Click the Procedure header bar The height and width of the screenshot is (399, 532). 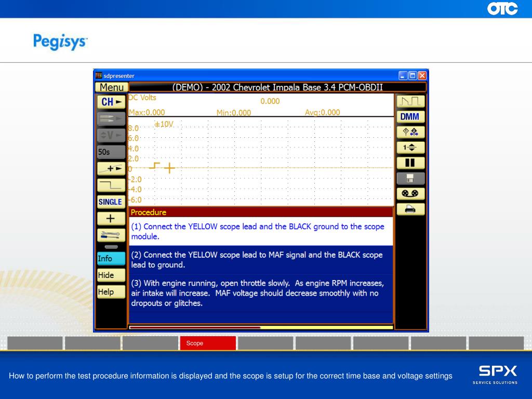[261, 212]
